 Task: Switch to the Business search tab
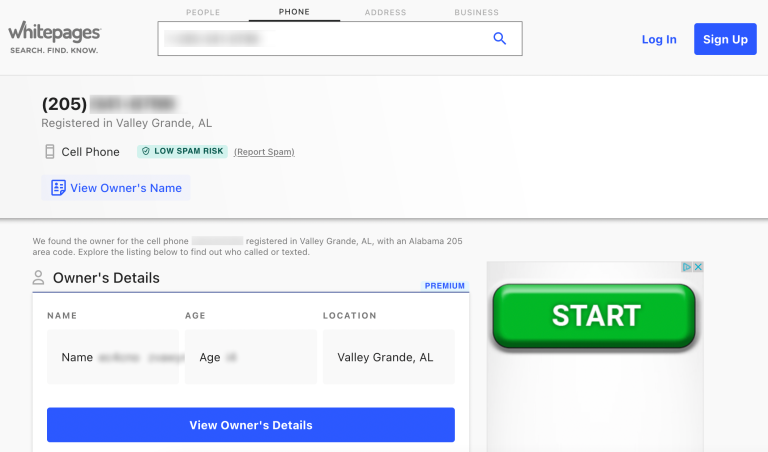click(476, 12)
